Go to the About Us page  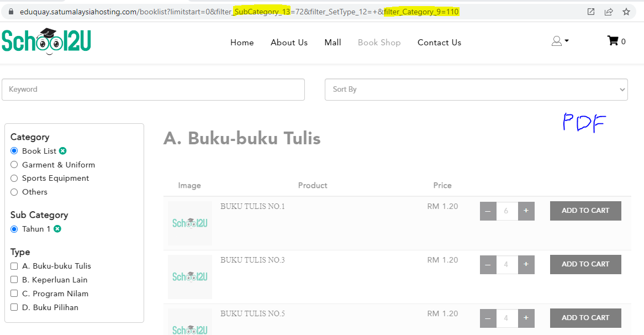point(289,43)
